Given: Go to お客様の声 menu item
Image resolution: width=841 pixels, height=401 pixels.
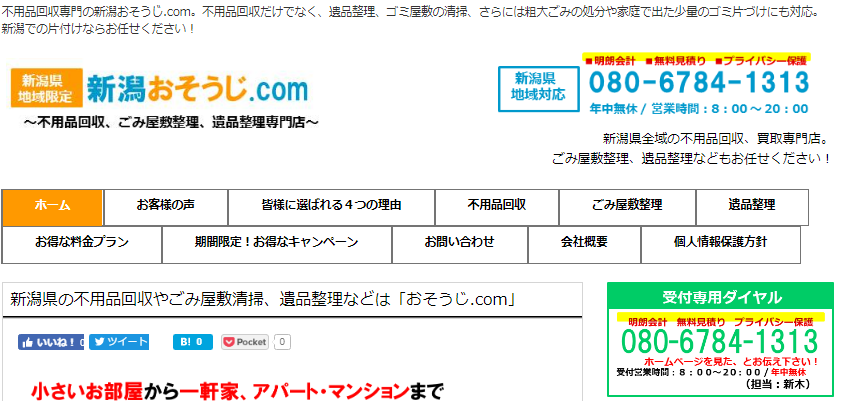Looking at the screenshot, I should pos(165,206).
